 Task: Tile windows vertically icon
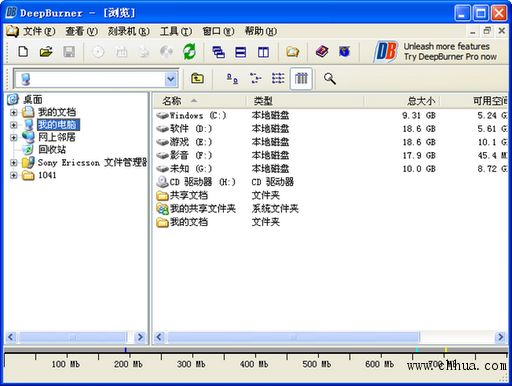(263, 52)
